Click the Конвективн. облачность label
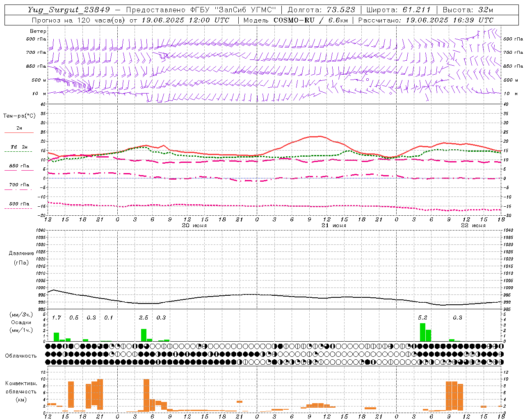 tap(21, 388)
